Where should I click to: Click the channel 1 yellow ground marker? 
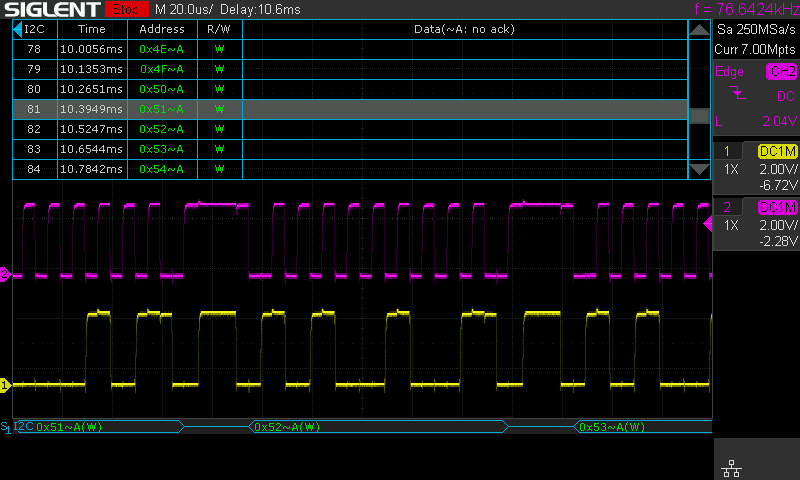point(5,384)
